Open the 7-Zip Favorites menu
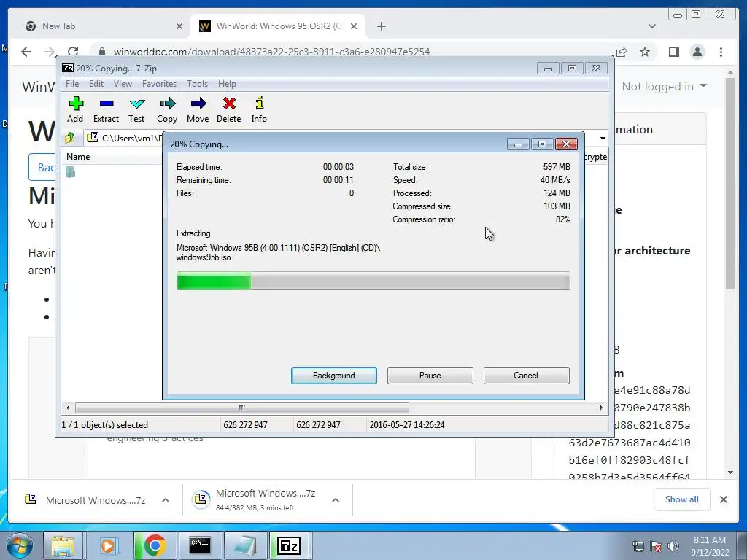 (x=160, y=84)
